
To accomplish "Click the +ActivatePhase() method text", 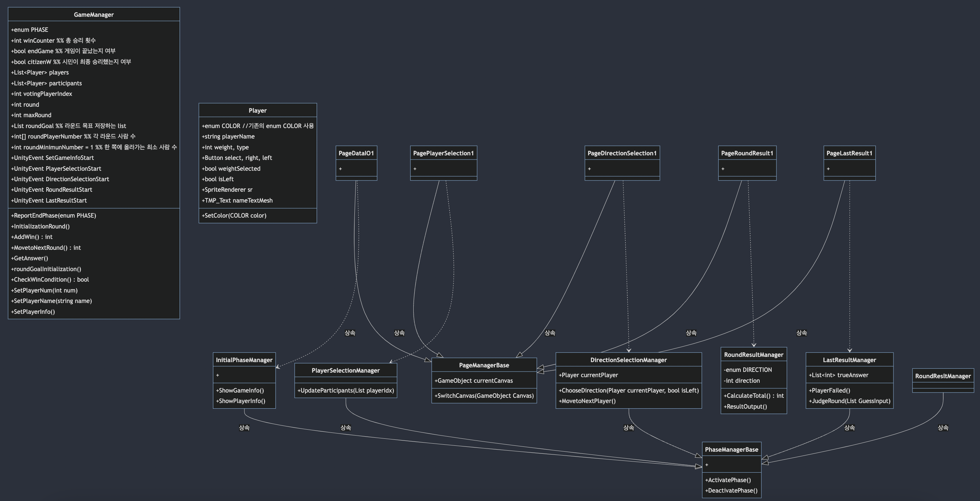I will click(x=727, y=480).
